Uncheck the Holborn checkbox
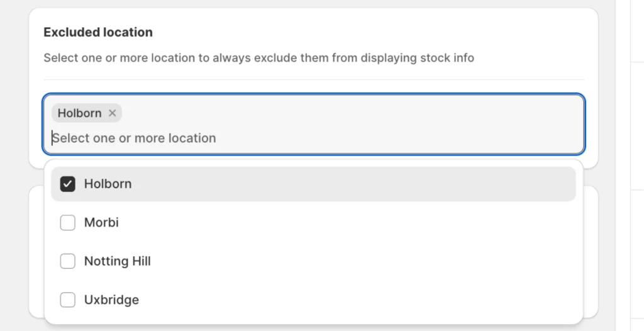The height and width of the screenshot is (331, 644). point(67,184)
